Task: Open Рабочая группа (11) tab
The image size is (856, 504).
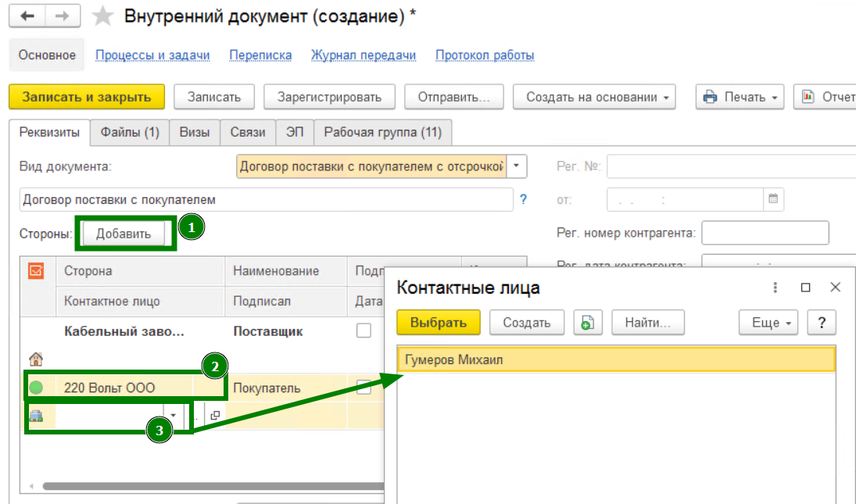Action: (x=383, y=133)
